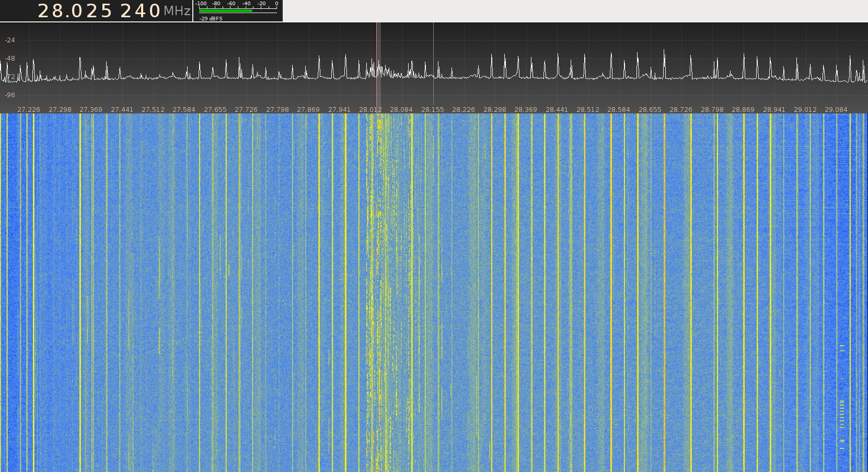This screenshot has width=868, height=472.
Task: Click the kHz digit 5 in frequency display
Action: 106,11
